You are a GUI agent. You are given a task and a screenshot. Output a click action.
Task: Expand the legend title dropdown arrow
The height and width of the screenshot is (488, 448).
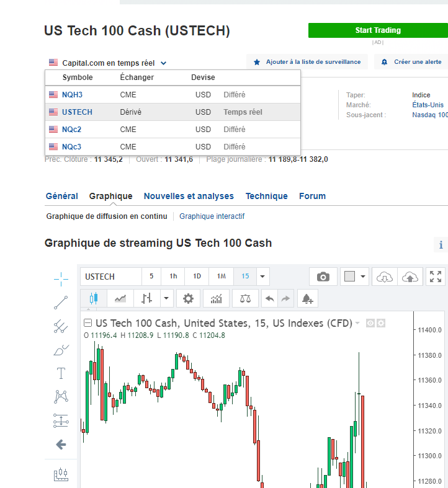click(x=357, y=323)
